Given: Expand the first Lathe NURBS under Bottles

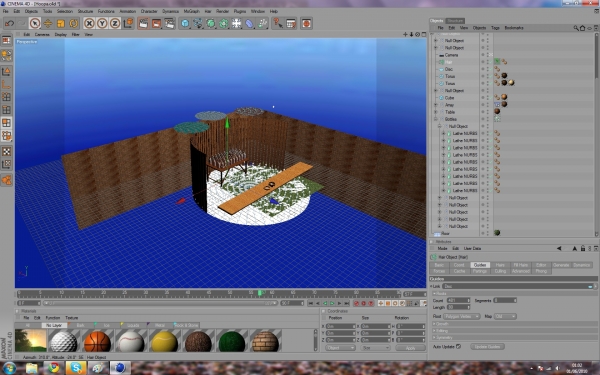Looking at the screenshot, I should (x=443, y=134).
